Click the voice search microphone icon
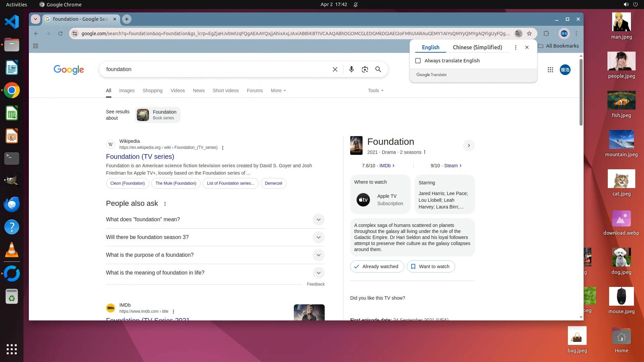 (x=351, y=69)
